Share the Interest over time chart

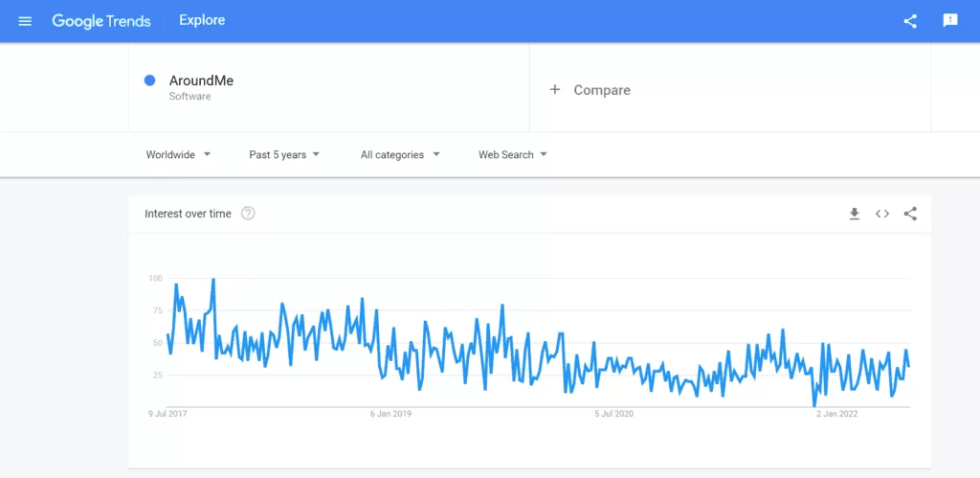(910, 214)
